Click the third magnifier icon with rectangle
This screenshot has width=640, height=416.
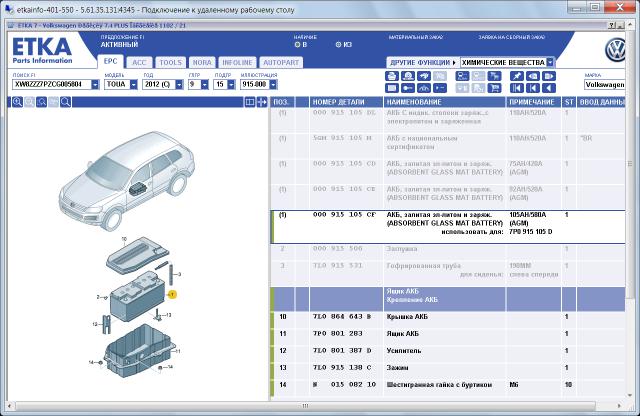[x=41, y=102]
